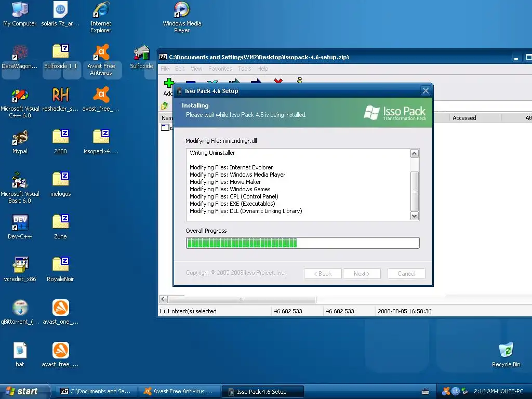Open the Windows Media Player desktop shortcut

pos(182,17)
